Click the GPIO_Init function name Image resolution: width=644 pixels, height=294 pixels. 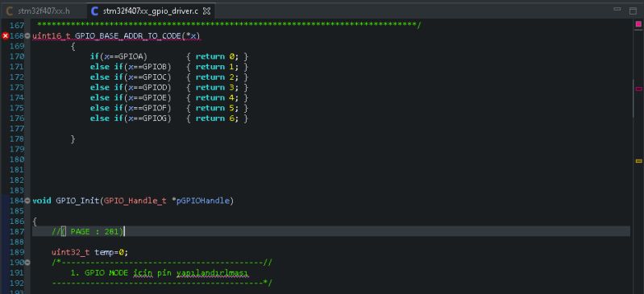click(x=77, y=201)
